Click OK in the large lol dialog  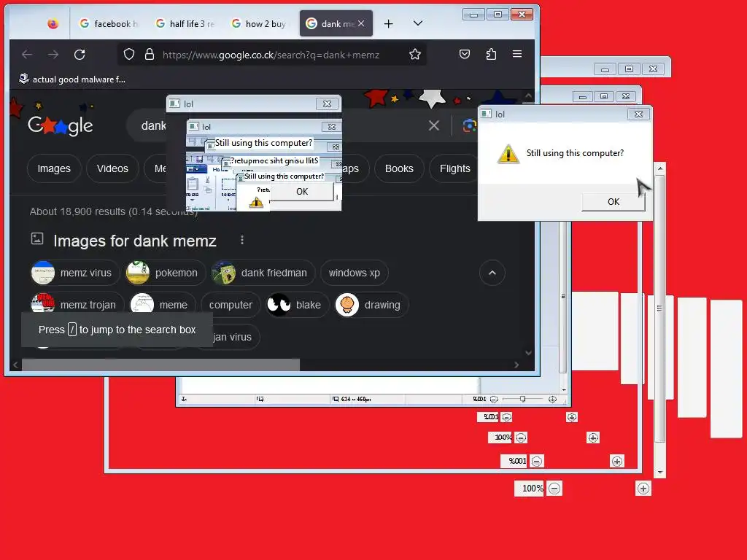click(x=613, y=202)
